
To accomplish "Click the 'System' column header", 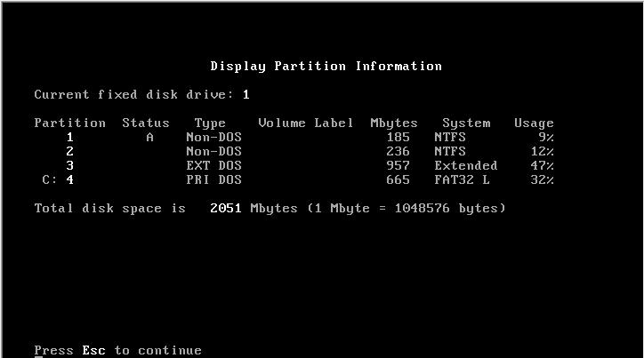I will [x=466, y=123].
